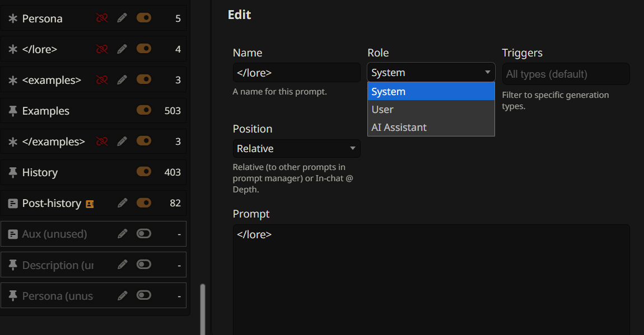Turn off the </examples> prompt toggle
Screen dimensions: 644x335
click(x=144, y=141)
